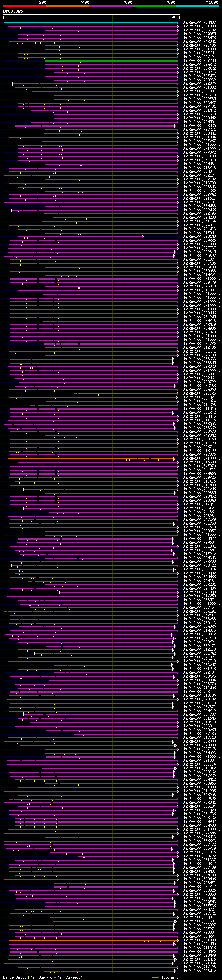222x980 pixels.
Task: Open hit UniRef100_A8TQW2
Action: point(199,88)
